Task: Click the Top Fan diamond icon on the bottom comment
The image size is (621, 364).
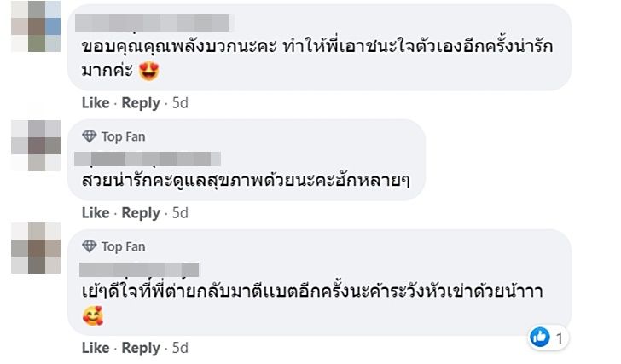Action: tap(90, 246)
